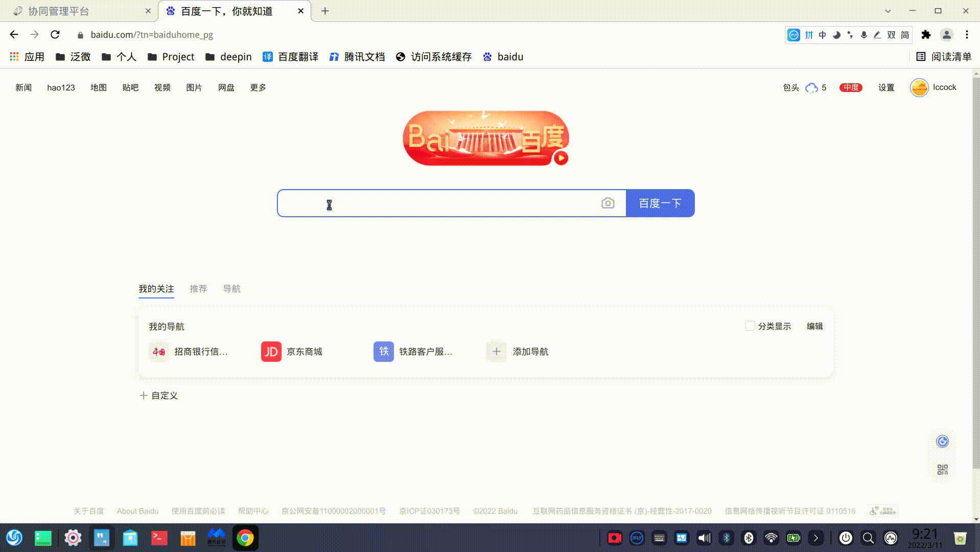Viewport: 980px width, 552px height.
Task: Click the 百度一下 search button
Action: [x=659, y=203]
